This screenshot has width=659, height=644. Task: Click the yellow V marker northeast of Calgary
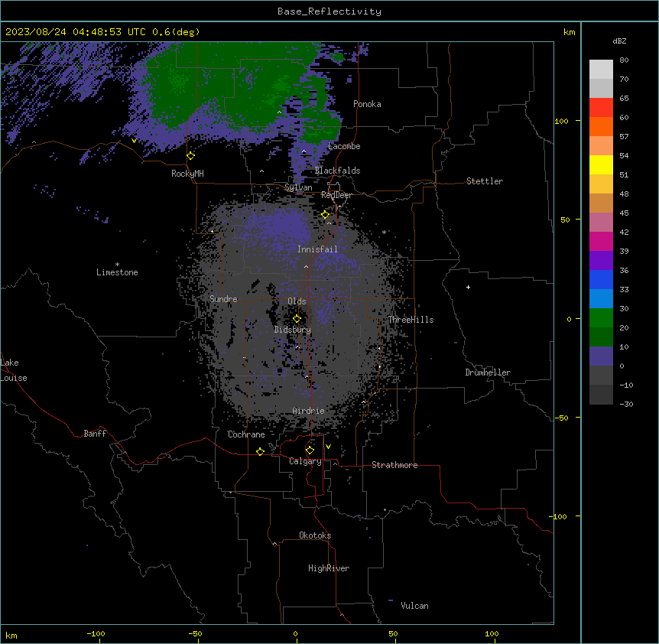[x=328, y=447]
